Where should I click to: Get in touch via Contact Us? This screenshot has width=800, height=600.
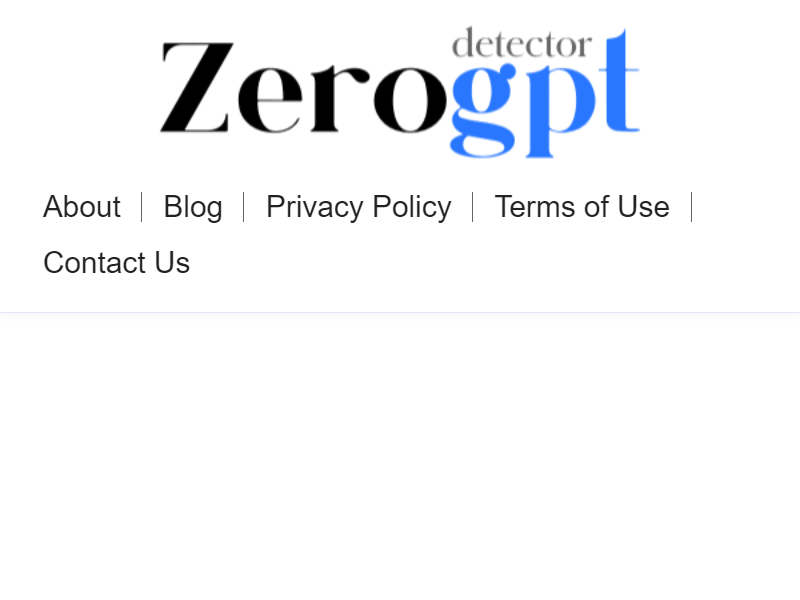[116, 262]
